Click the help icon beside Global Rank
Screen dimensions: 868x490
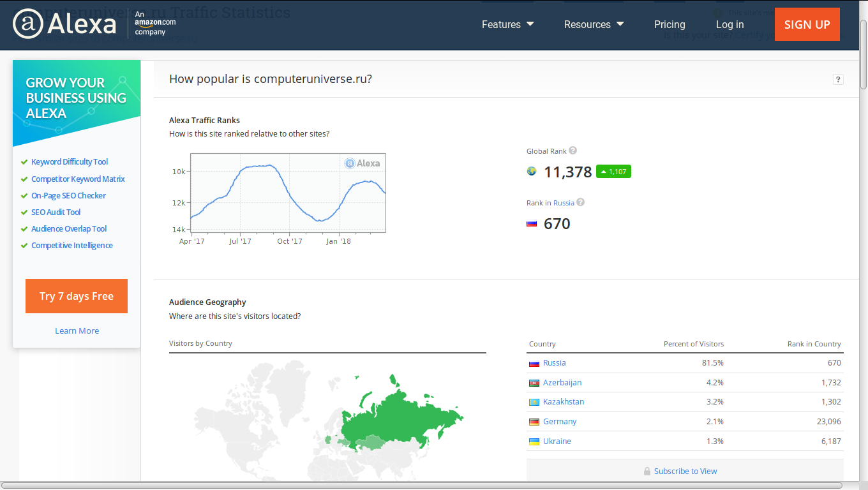(572, 151)
